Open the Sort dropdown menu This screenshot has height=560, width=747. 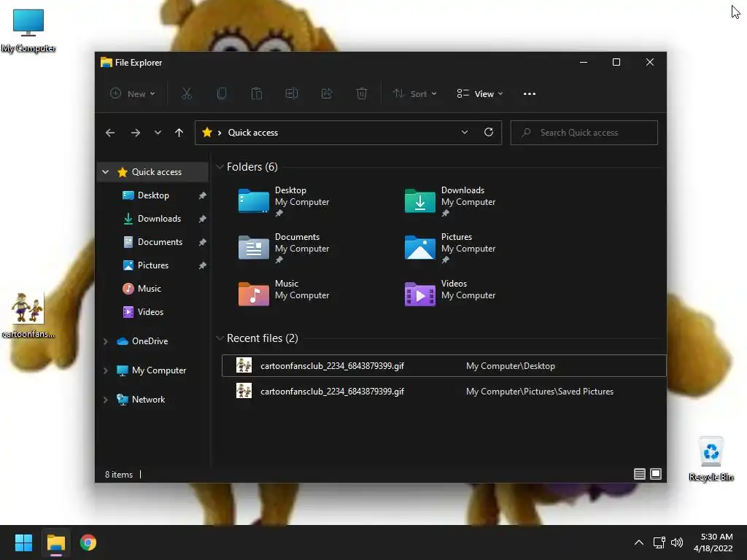click(x=414, y=94)
